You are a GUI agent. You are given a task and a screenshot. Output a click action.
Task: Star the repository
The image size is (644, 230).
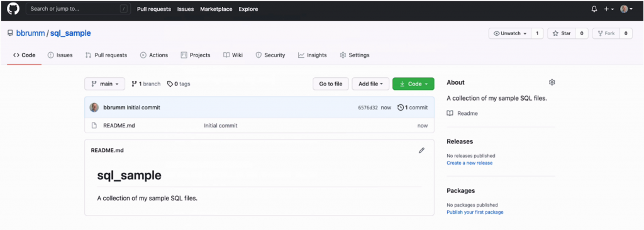562,34
